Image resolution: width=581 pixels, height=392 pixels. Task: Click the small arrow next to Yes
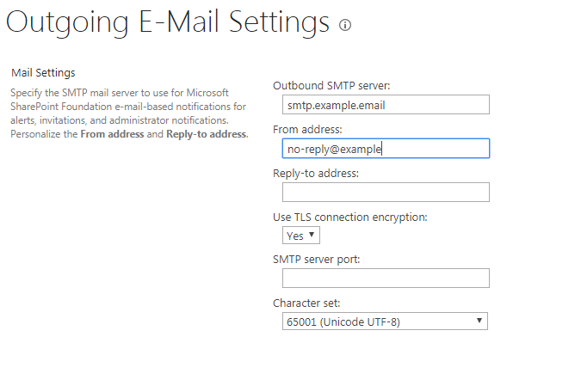click(x=312, y=235)
